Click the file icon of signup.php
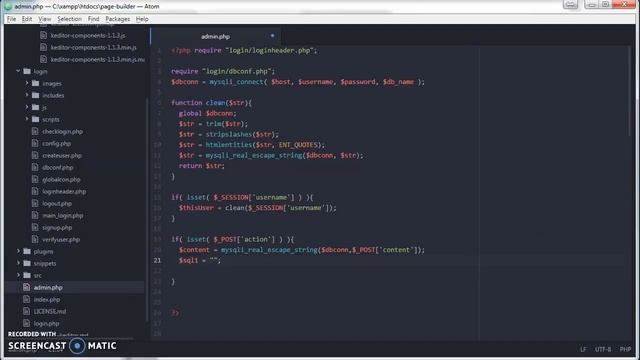The image size is (640, 360). coord(35,227)
